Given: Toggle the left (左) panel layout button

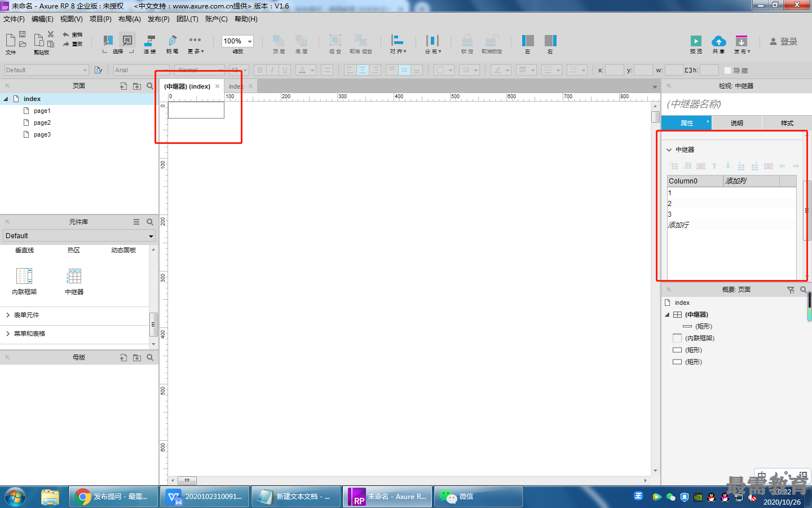Looking at the screenshot, I should coord(528,41).
